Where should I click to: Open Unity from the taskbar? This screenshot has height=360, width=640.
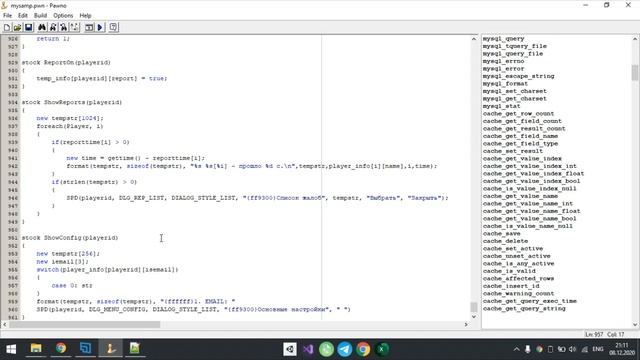pos(290,349)
